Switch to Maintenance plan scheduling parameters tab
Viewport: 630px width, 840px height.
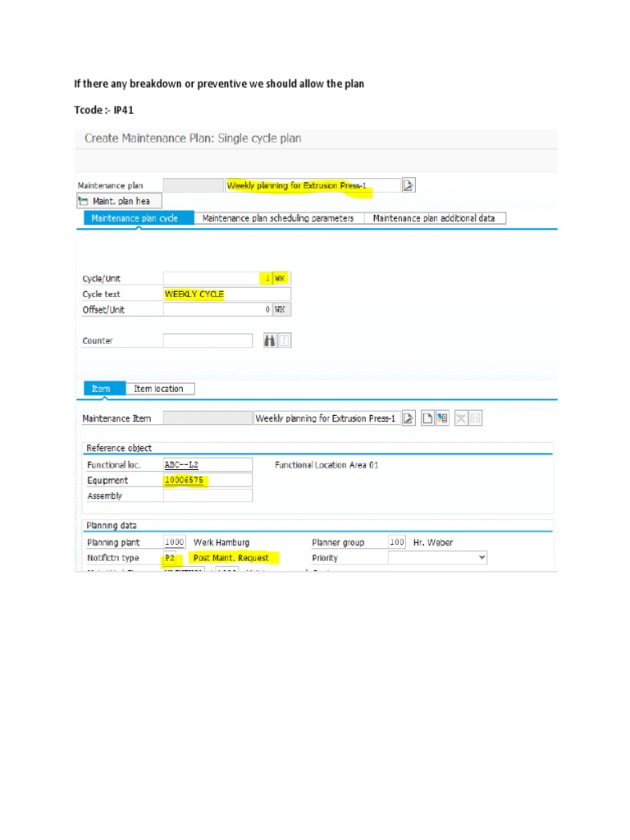pos(279,218)
